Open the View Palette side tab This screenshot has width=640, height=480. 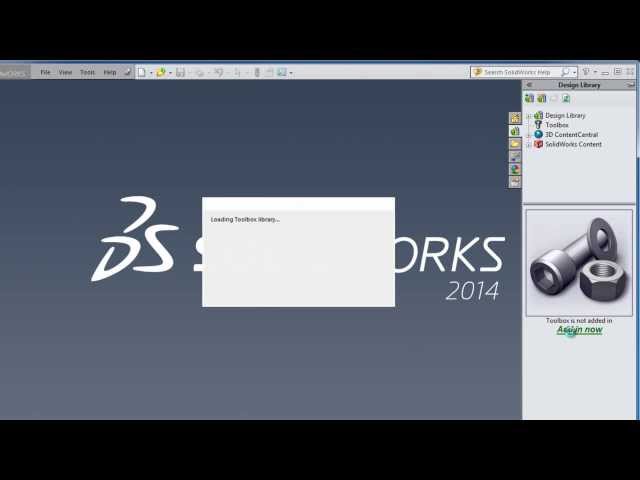click(x=515, y=156)
